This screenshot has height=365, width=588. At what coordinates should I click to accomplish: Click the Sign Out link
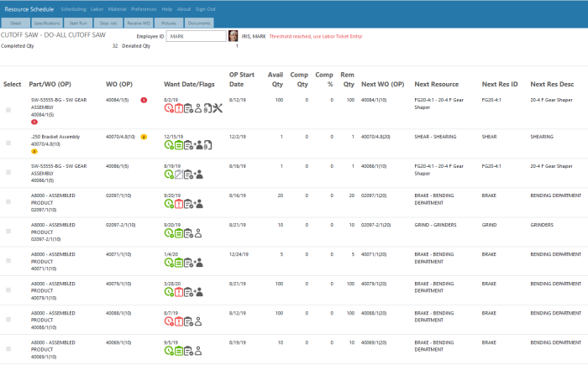[x=206, y=9]
